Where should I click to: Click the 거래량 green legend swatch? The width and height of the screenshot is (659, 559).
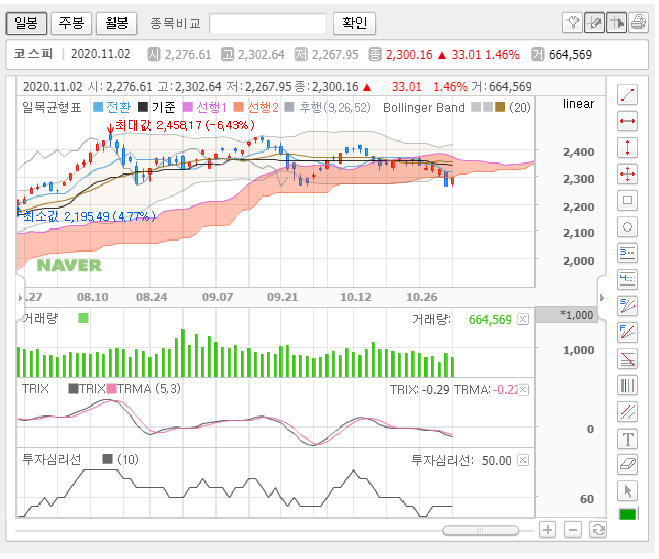tap(83, 318)
